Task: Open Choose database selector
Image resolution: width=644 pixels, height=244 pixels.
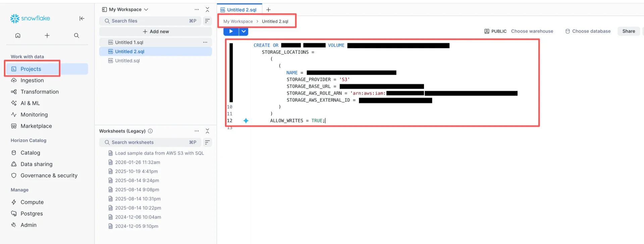Action: (588, 31)
